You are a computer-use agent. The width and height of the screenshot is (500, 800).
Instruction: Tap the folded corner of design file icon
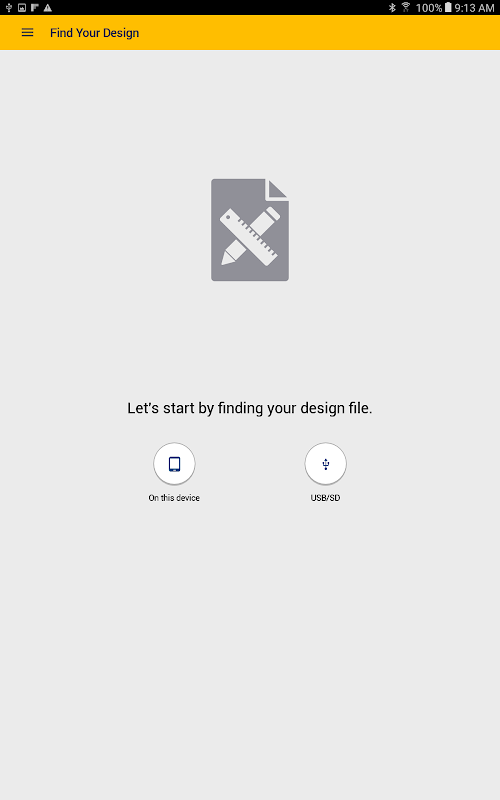277,189
